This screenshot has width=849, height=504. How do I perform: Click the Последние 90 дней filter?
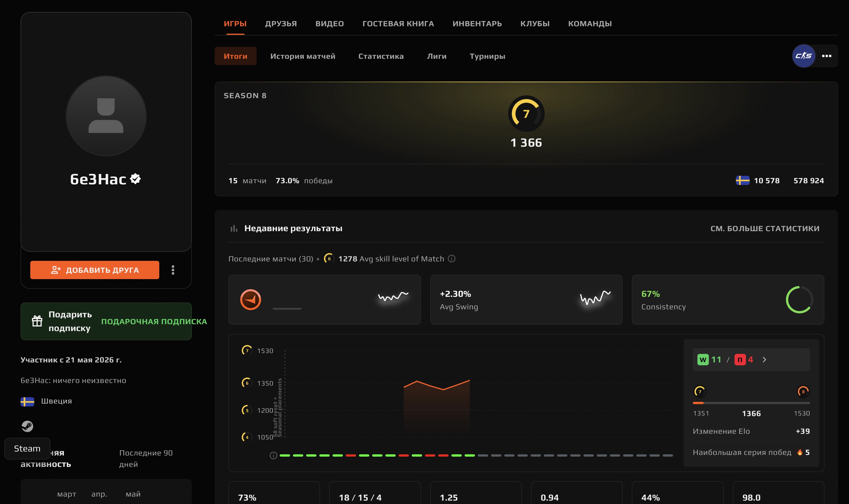(x=146, y=459)
